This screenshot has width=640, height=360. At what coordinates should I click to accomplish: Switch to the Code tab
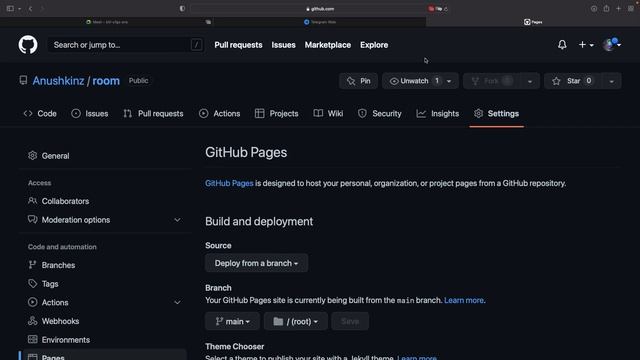pos(40,113)
